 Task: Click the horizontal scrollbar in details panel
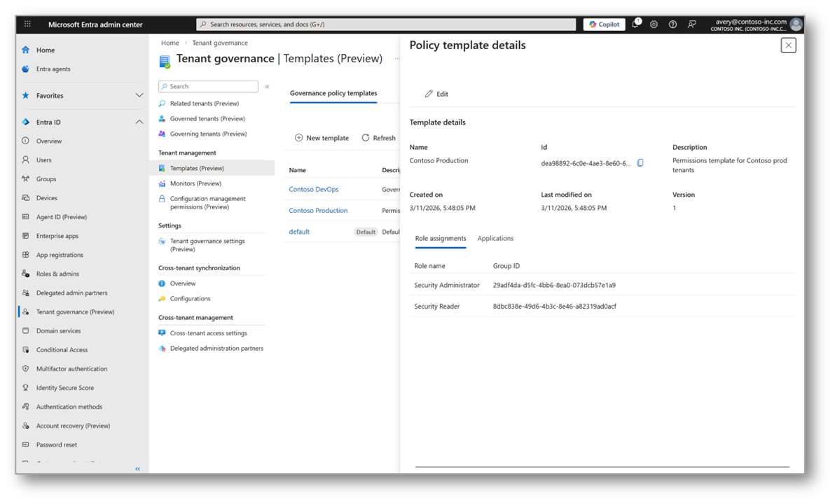(x=602, y=468)
